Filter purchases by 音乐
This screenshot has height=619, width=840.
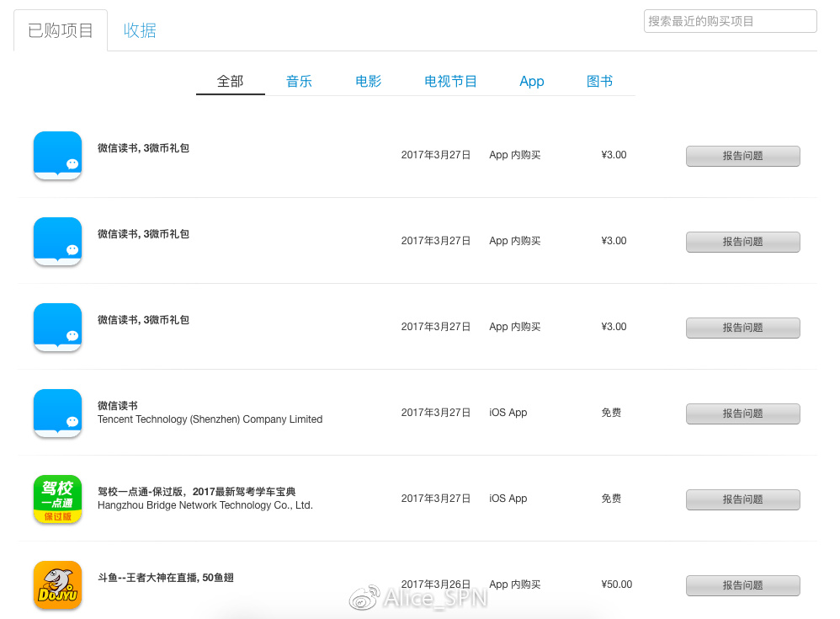[299, 81]
